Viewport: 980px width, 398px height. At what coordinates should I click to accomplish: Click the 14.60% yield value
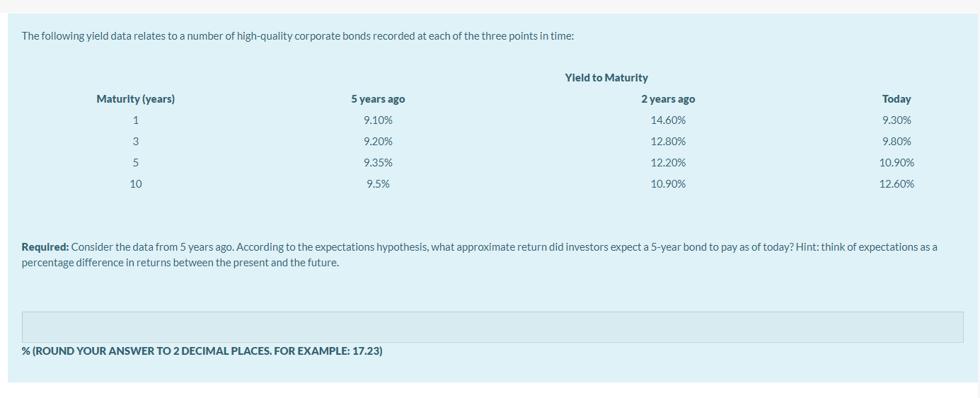pyautogui.click(x=668, y=120)
